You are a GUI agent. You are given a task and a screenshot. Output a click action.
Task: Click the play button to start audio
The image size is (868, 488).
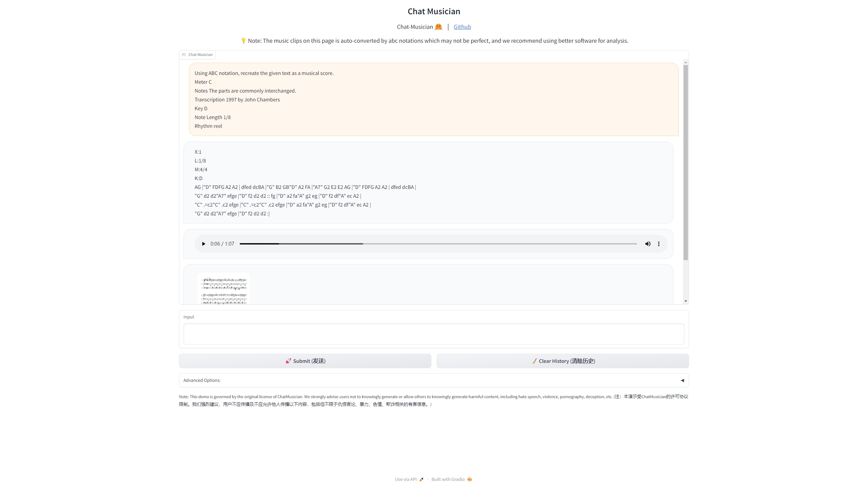[x=203, y=243]
